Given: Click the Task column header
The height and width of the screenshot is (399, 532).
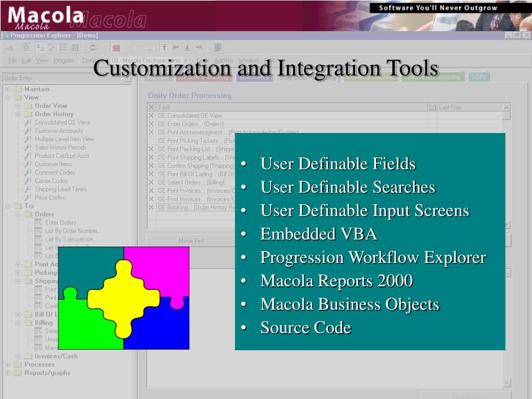Looking at the screenshot, I should click(291, 107).
